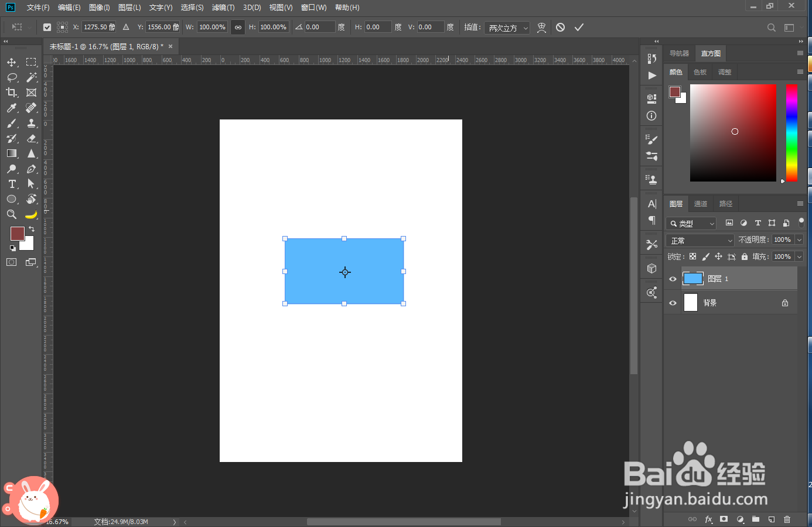
Task: Toggle lock all padlock
Action: click(x=744, y=256)
